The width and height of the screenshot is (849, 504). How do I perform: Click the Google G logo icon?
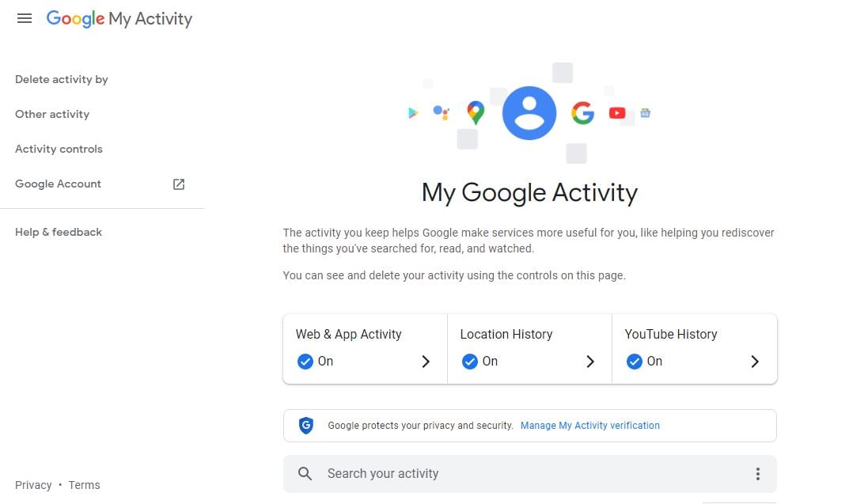click(582, 113)
